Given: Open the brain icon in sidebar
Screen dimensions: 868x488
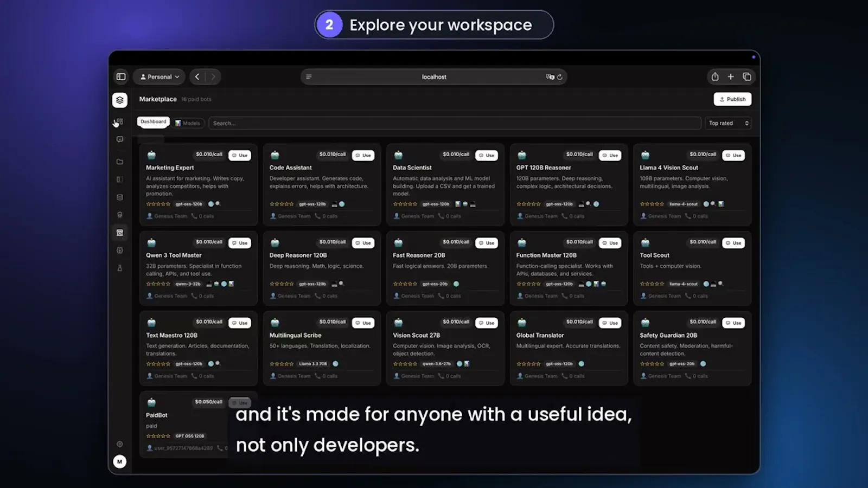Looking at the screenshot, I should [x=120, y=251].
